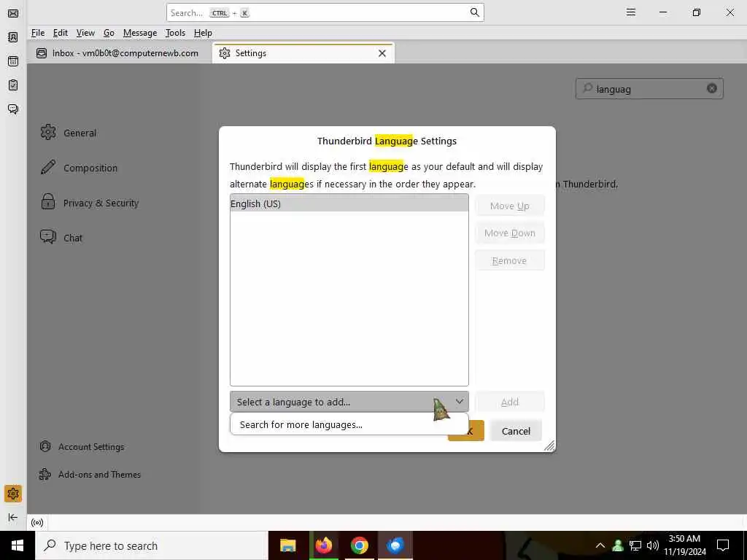Collapse the spaces toolbar arrow icon

[13, 517]
